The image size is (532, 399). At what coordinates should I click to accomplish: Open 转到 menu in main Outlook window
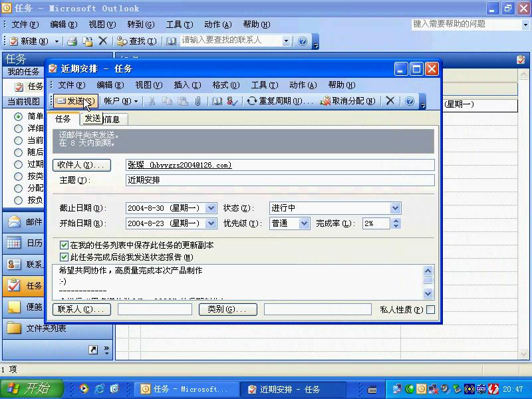(141, 25)
